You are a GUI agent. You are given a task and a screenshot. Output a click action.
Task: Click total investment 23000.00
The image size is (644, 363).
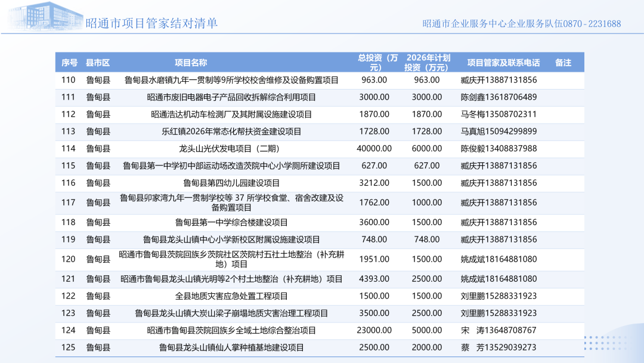tap(374, 331)
